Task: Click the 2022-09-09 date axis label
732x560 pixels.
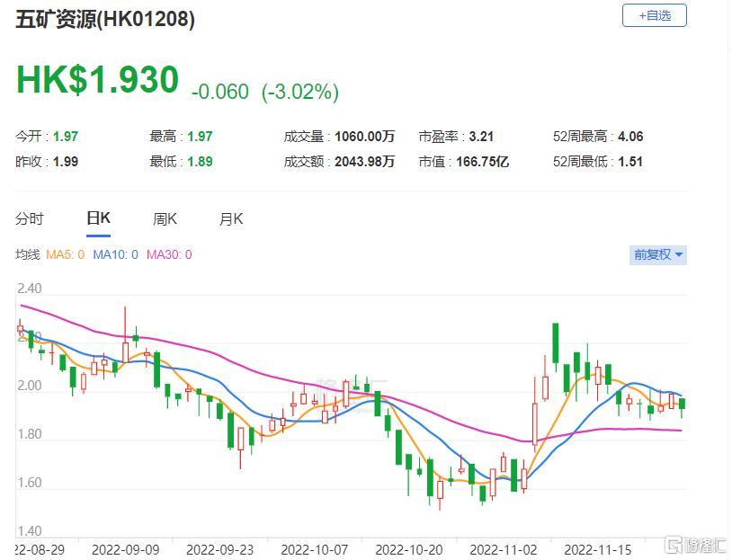Action: pyautogui.click(x=126, y=550)
